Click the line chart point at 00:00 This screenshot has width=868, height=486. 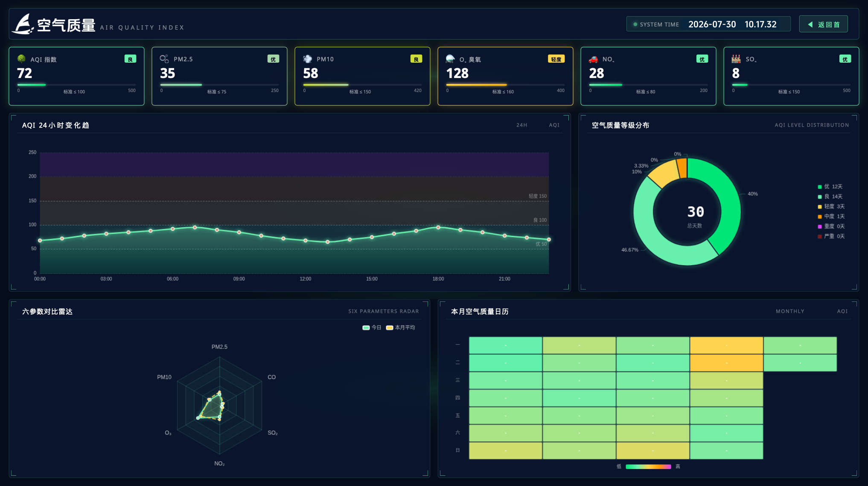pos(40,240)
